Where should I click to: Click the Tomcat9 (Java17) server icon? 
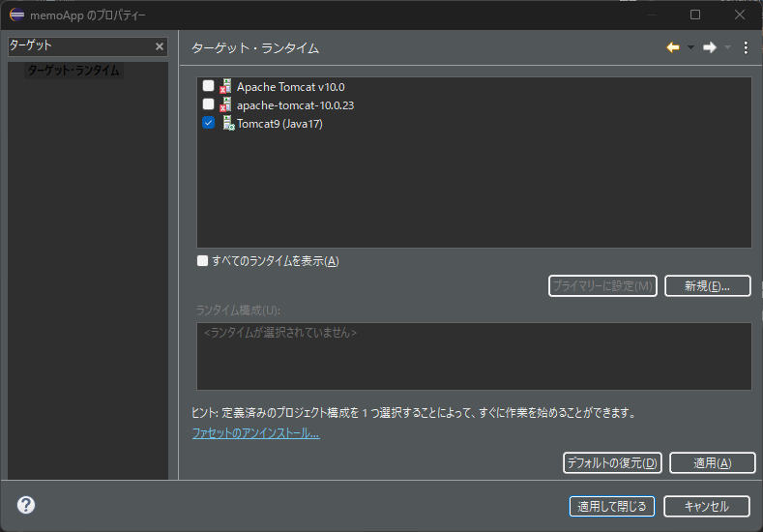(228, 123)
